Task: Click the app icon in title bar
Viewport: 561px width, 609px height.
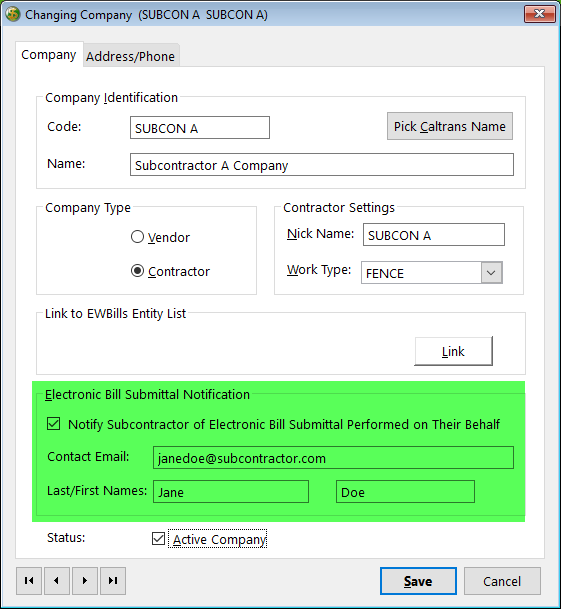Action: tap(12, 14)
